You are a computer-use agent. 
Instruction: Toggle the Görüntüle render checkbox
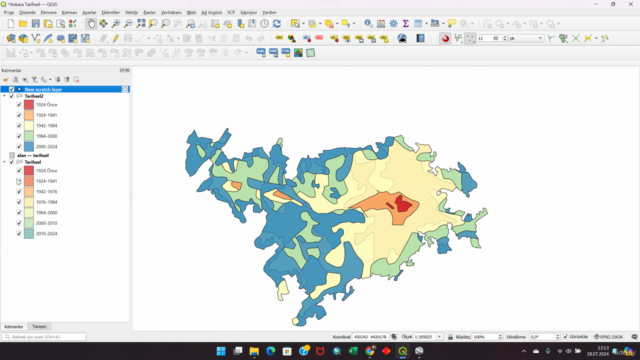(x=566, y=337)
